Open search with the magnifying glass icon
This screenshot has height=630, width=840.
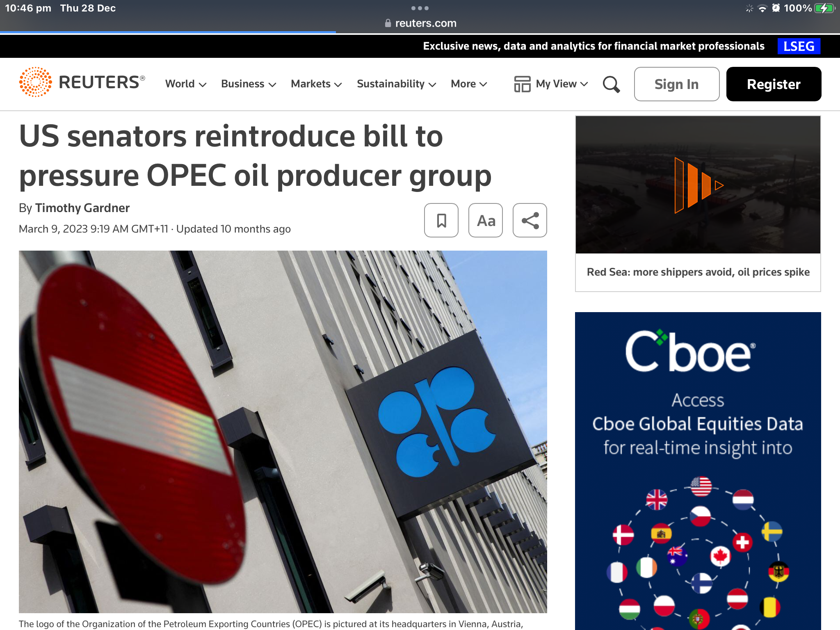click(611, 84)
